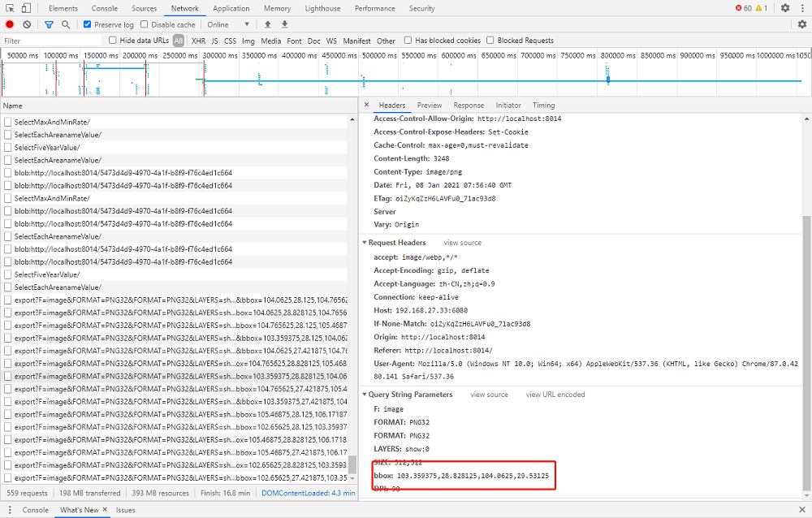Click view source beside Request Headers
Viewport: 812px width, 518px height.
pyautogui.click(x=463, y=243)
